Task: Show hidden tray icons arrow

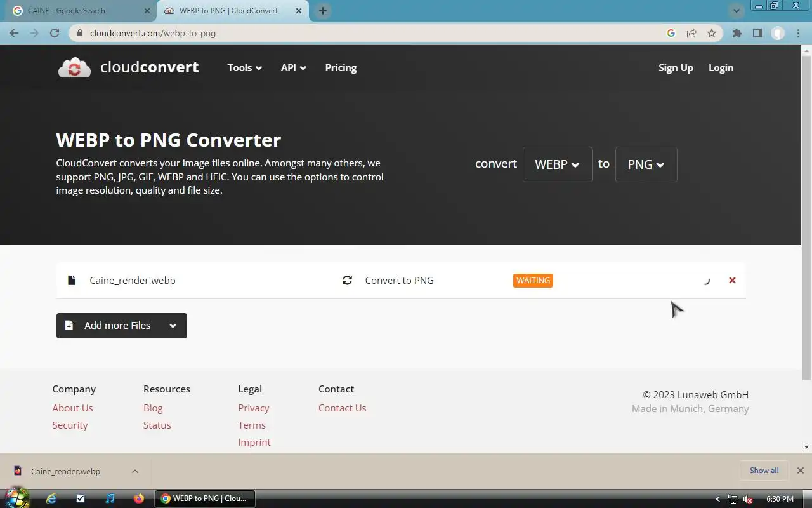Action: click(717, 499)
